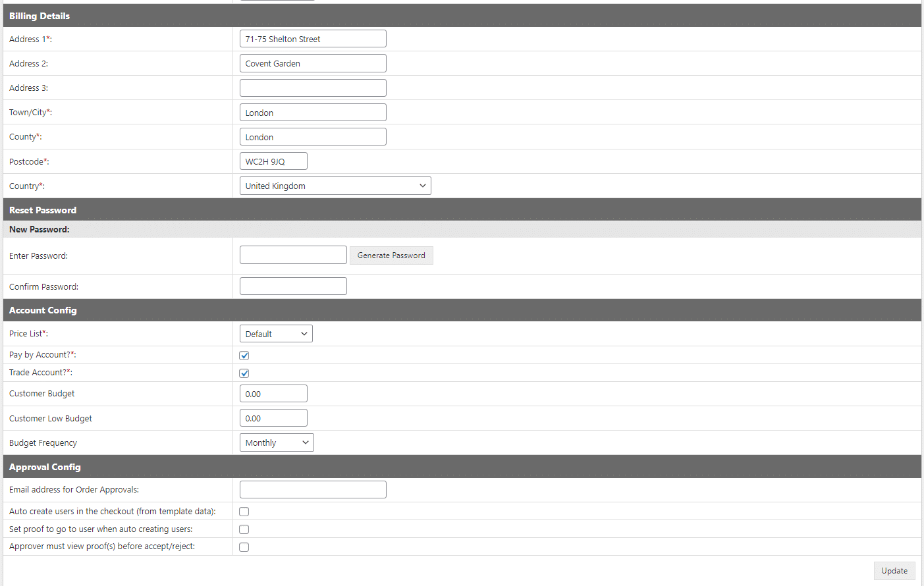Select the County text field
The height and width of the screenshot is (586, 924).
313,137
